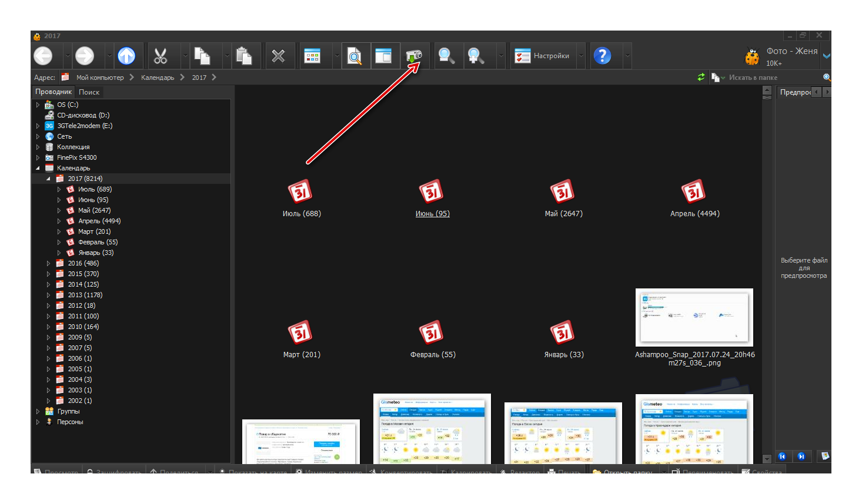Switch to the Поиск tab
862x504 pixels.
pos(89,92)
